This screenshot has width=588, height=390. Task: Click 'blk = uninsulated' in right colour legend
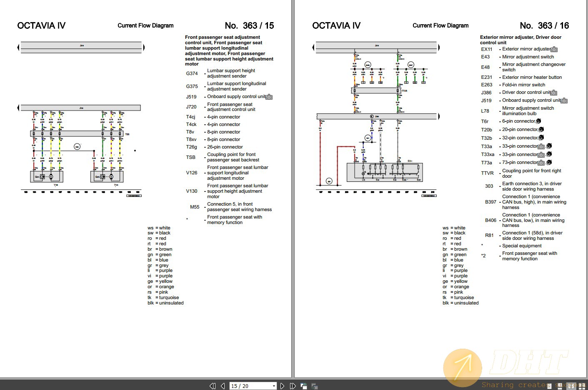[460, 303]
